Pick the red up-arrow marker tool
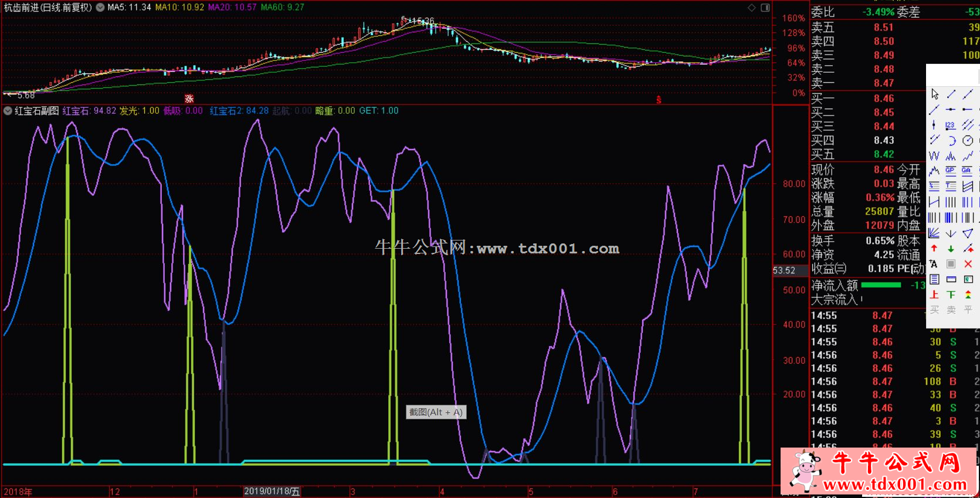 [934, 249]
